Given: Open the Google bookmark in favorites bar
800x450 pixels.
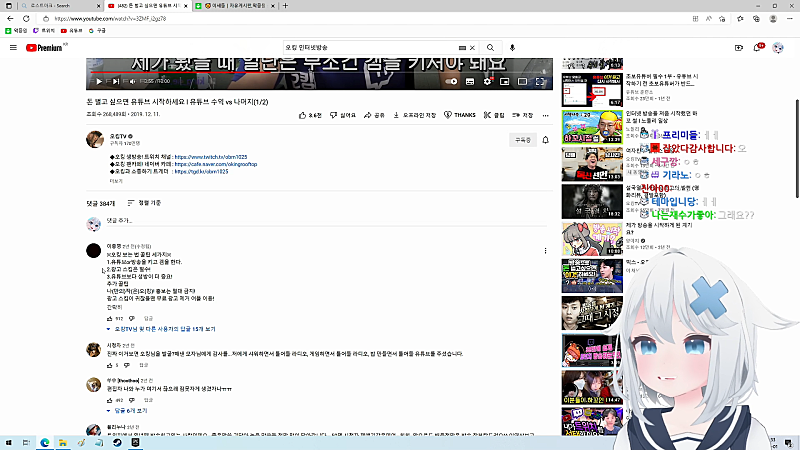Looking at the screenshot, I should click(x=97, y=31).
